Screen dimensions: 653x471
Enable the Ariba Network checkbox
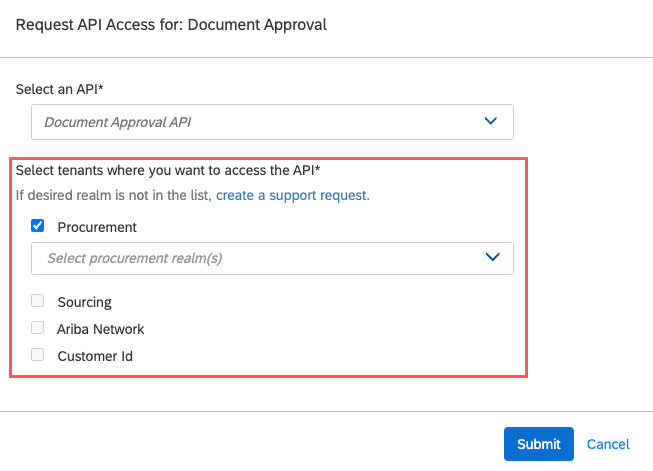38,328
